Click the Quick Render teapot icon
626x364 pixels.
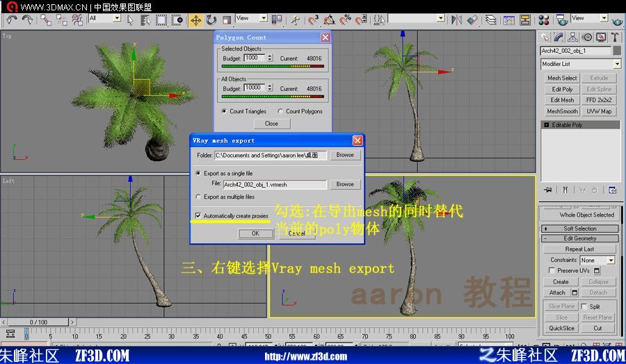click(x=618, y=21)
